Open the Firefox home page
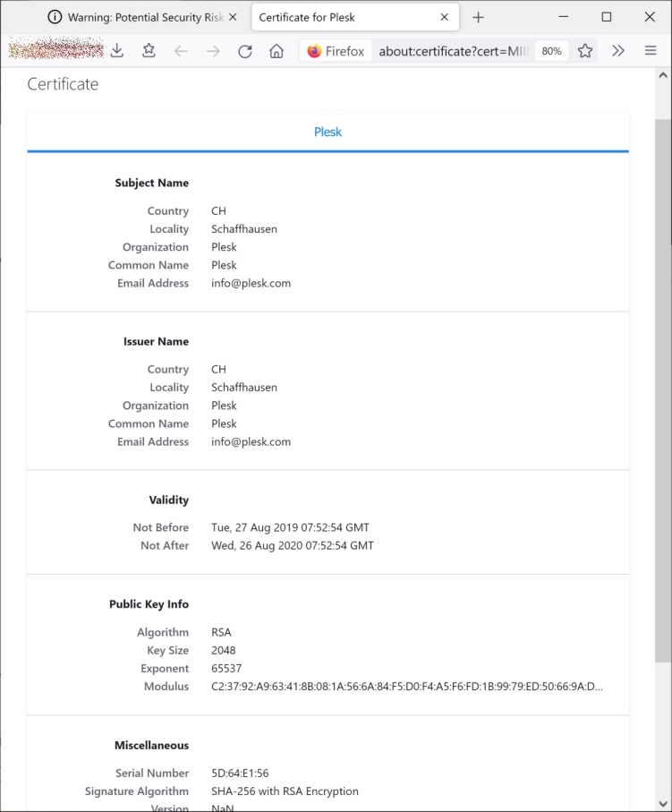This screenshot has height=812, width=672. click(x=276, y=51)
